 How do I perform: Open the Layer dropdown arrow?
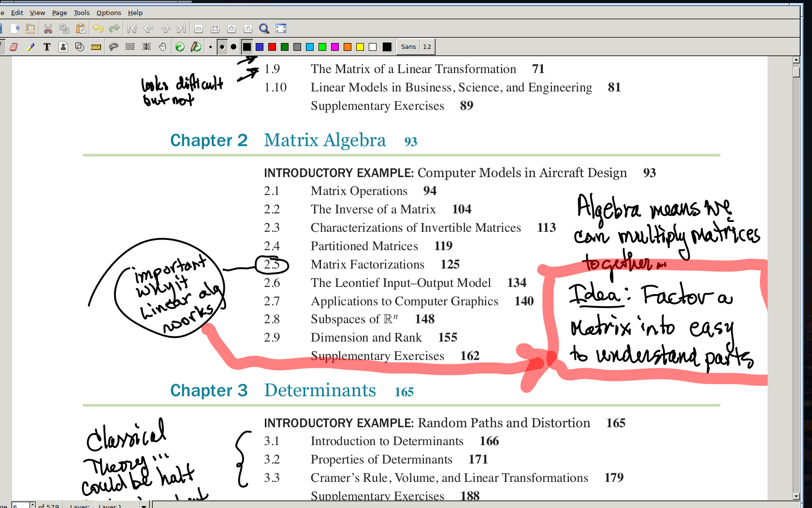pyautogui.click(x=144, y=506)
